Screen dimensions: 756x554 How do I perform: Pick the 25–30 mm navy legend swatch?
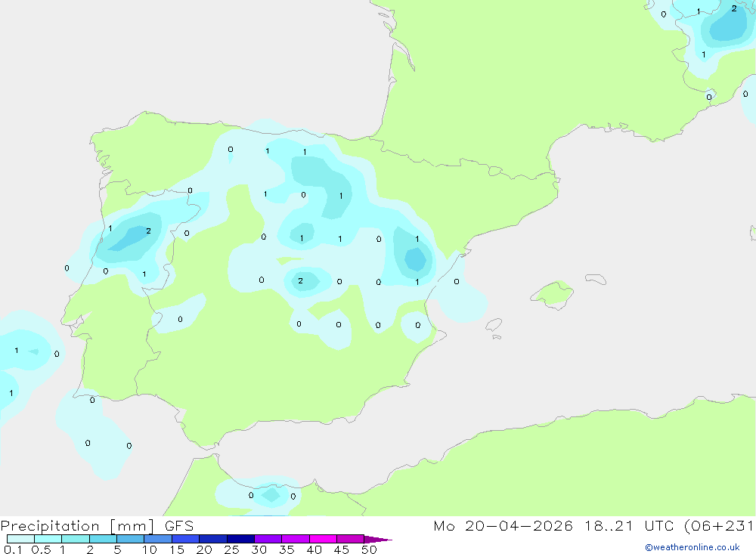[240, 539]
